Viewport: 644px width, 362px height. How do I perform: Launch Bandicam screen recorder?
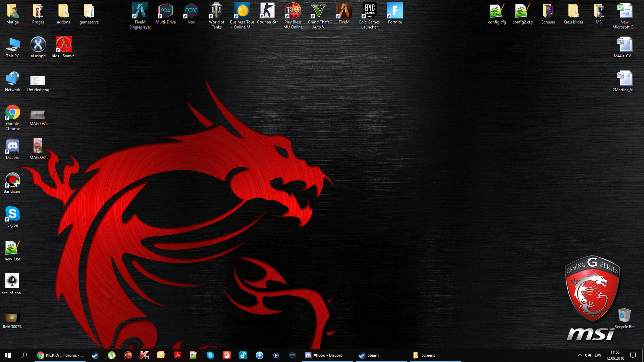(12, 183)
